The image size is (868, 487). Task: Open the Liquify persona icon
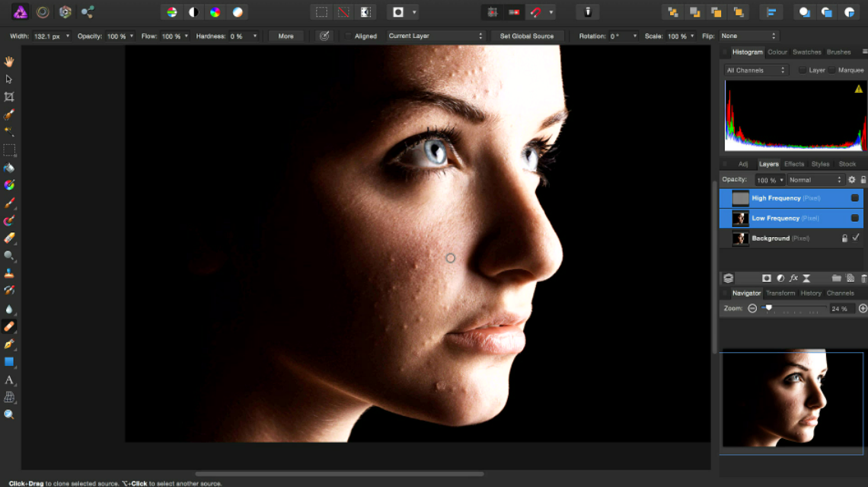(x=43, y=12)
